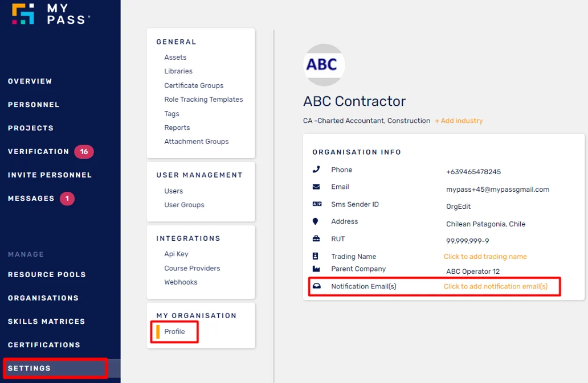
Task: Click the inbox icon beside Notification Email(s)
Action: [316, 286]
